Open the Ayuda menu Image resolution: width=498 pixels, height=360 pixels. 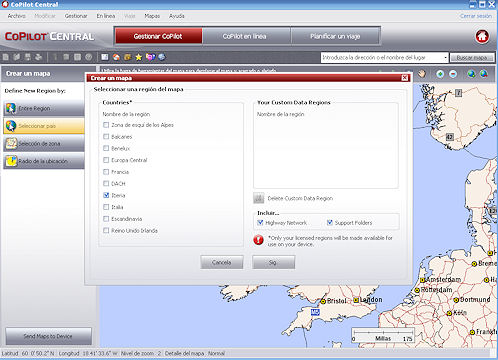[177, 16]
